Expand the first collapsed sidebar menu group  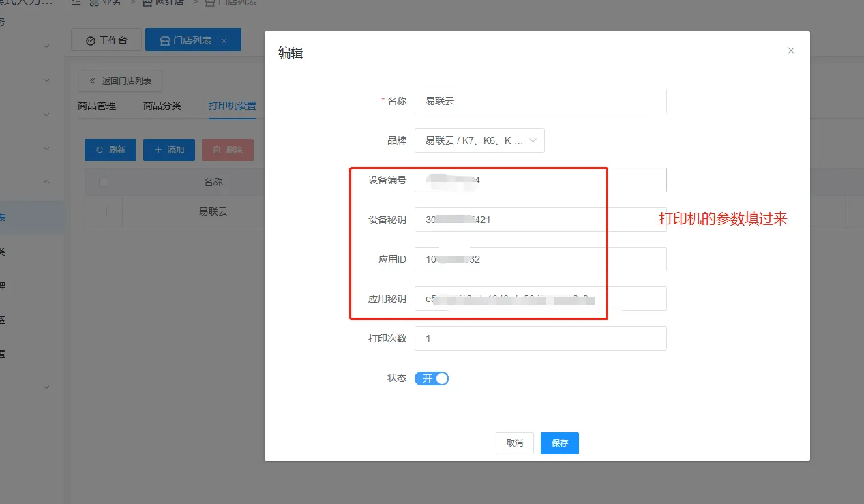tap(46, 46)
